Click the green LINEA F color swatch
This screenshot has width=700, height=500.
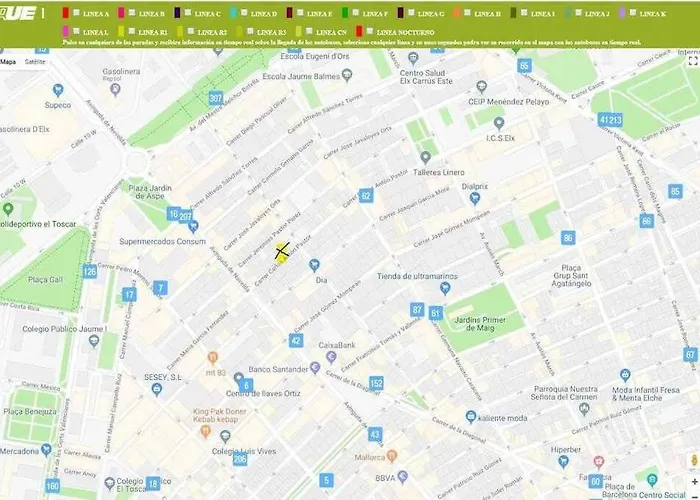tap(345, 13)
